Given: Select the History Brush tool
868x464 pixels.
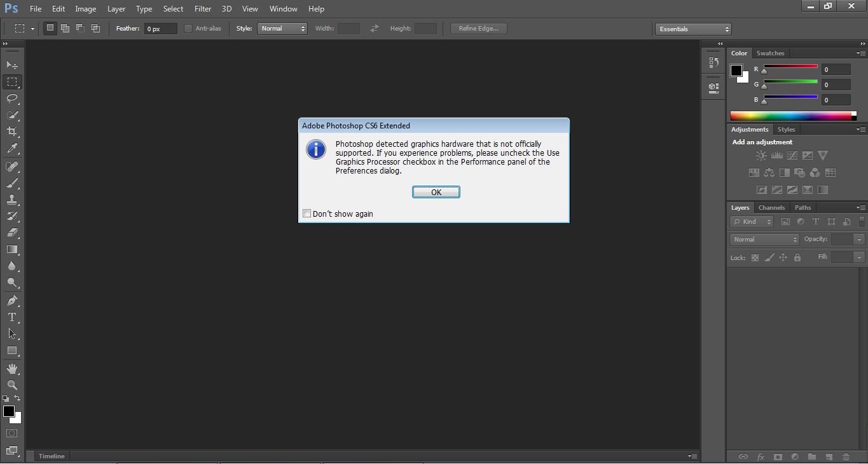Looking at the screenshot, I should click(12, 216).
